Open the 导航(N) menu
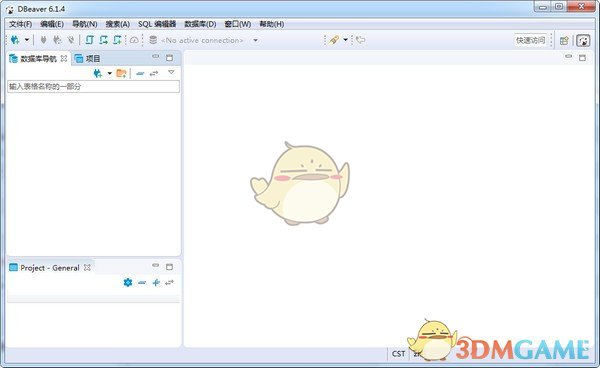 click(85, 24)
